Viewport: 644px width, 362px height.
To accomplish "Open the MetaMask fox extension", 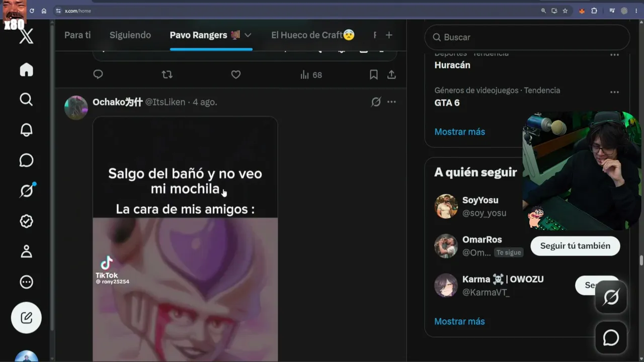I will 582,11.
